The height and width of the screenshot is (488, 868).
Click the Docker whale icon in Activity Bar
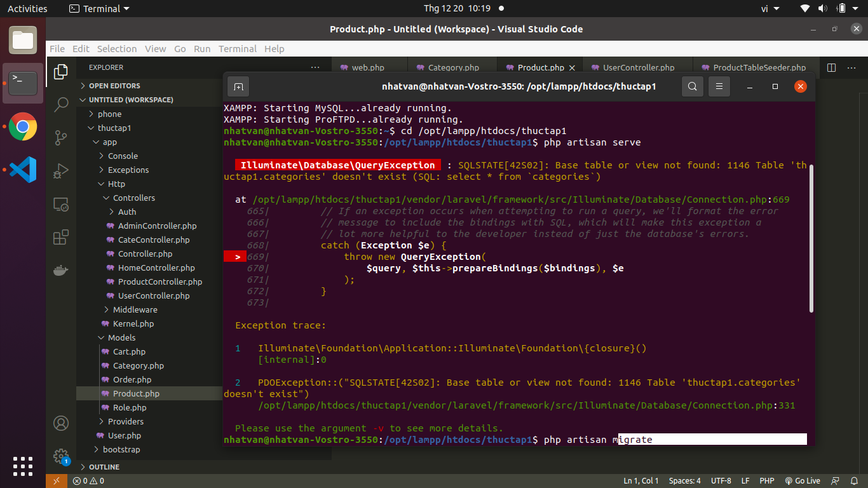click(61, 269)
